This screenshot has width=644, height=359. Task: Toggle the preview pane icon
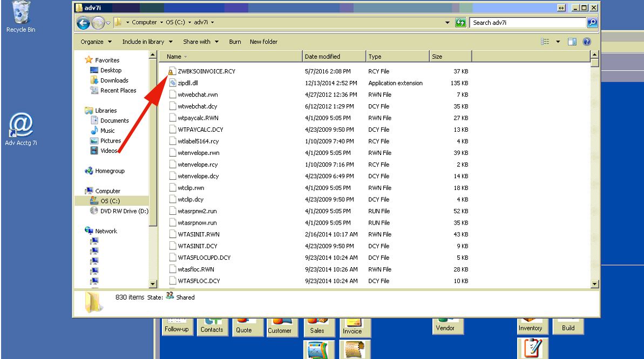click(x=572, y=41)
